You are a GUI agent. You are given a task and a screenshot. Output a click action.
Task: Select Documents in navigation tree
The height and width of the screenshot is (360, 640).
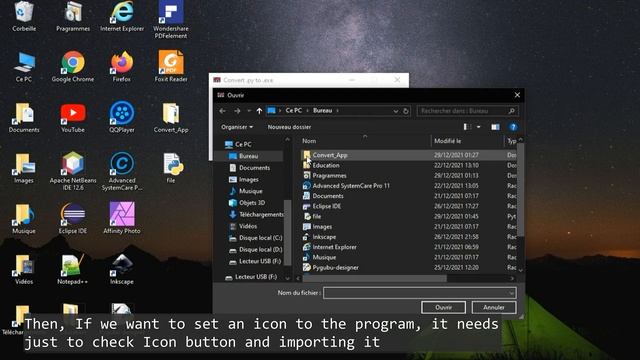point(254,168)
